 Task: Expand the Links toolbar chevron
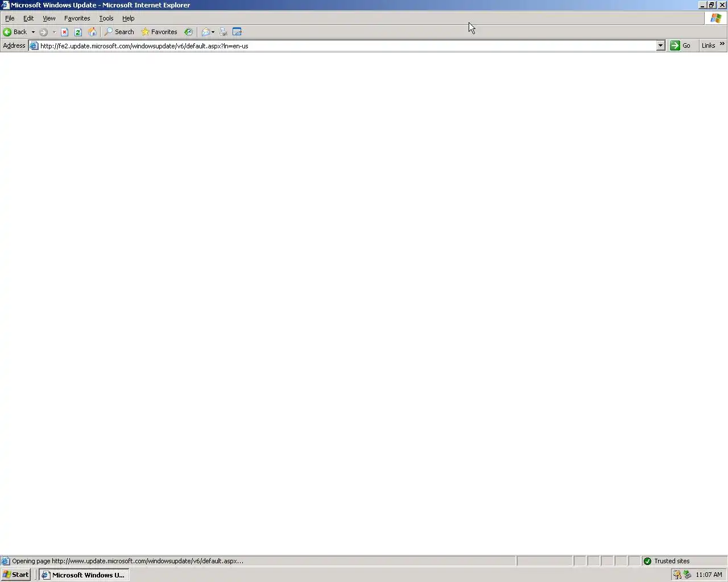pyautogui.click(x=722, y=44)
